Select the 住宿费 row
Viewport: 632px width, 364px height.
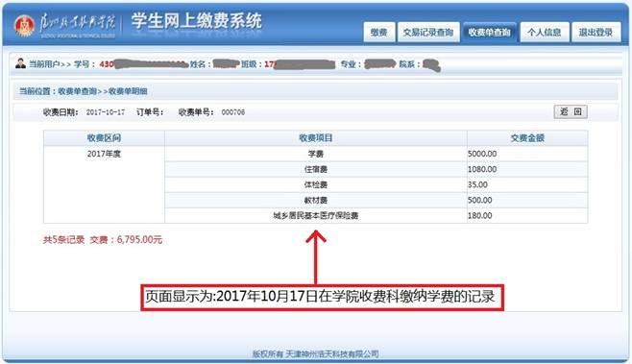click(377, 169)
